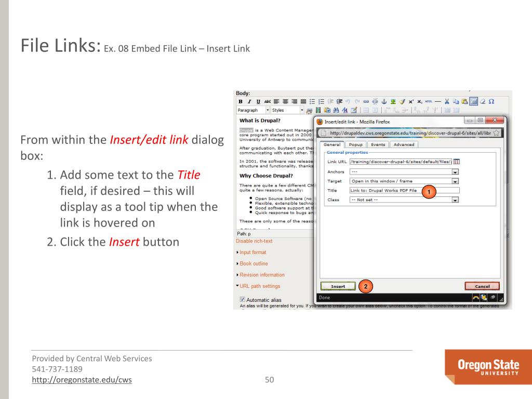Expand the Book outline section
Image resolution: width=532 pixels, height=399 pixels.
click(x=254, y=263)
